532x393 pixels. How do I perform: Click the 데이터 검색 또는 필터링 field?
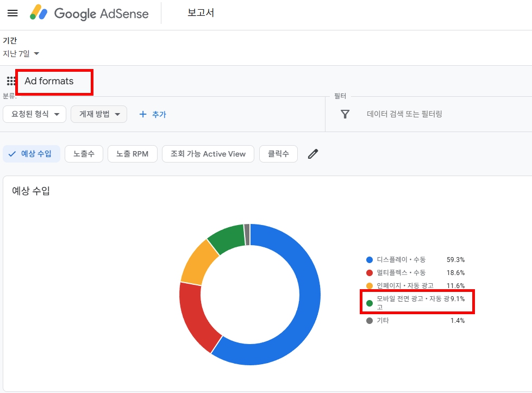(x=404, y=114)
